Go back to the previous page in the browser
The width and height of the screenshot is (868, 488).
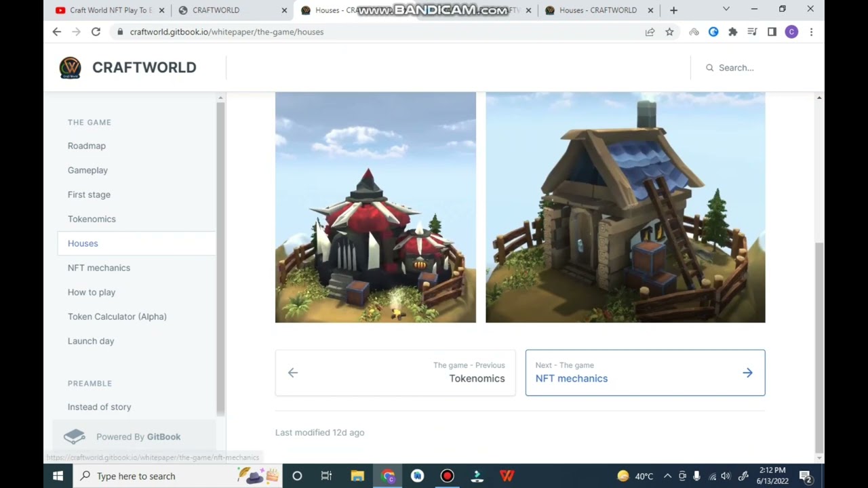(x=57, y=32)
